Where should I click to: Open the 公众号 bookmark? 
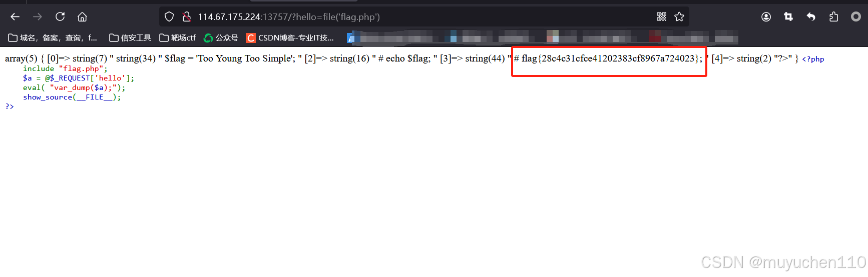tap(221, 38)
